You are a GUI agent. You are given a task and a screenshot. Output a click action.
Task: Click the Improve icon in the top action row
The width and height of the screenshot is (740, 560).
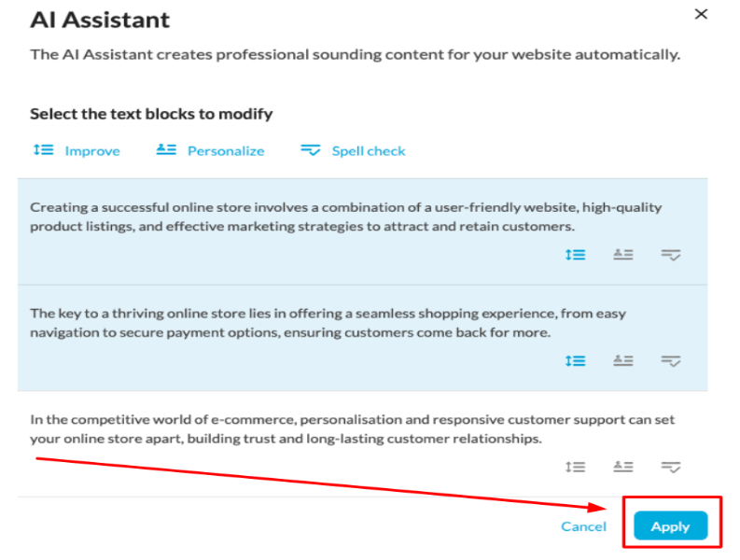[44, 150]
